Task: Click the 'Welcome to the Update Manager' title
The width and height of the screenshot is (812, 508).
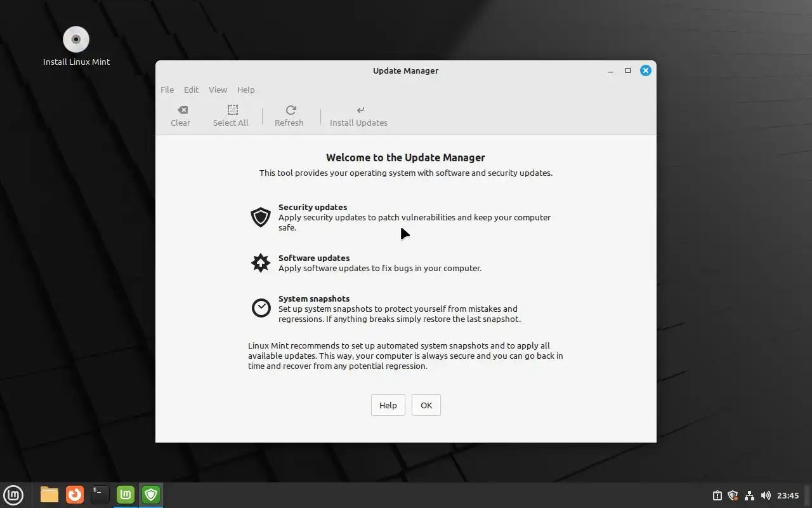Action: click(406, 157)
